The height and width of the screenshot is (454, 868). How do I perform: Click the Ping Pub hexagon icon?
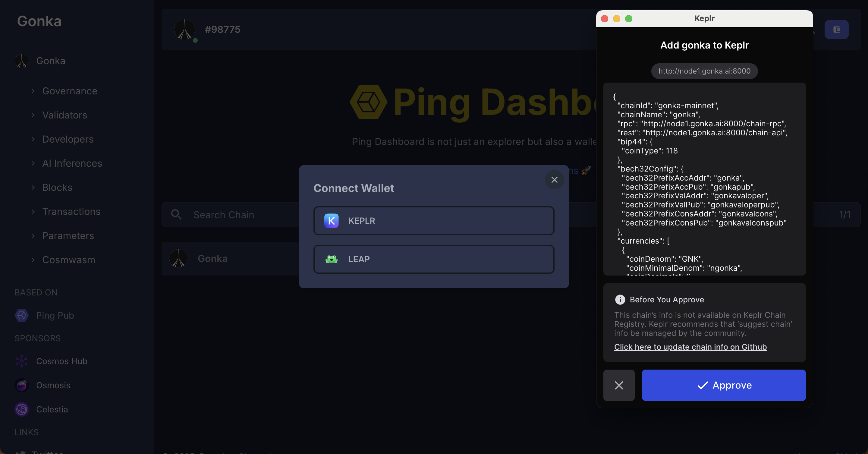22,315
